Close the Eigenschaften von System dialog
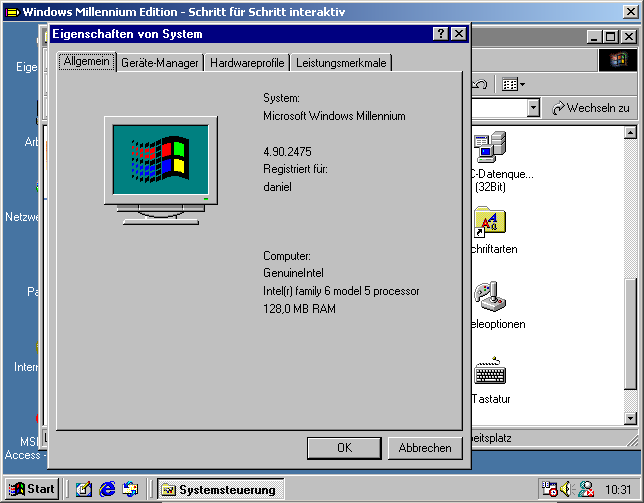The height and width of the screenshot is (503, 644). coord(458,34)
